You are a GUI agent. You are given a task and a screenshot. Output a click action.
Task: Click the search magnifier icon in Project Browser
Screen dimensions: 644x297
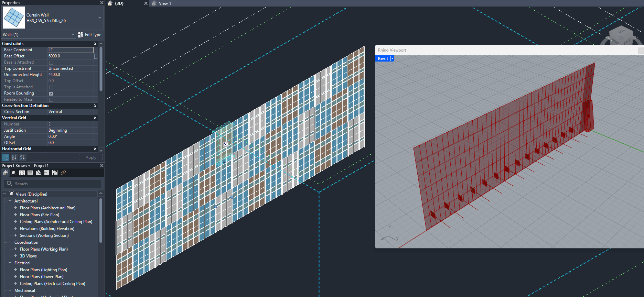click(10, 184)
